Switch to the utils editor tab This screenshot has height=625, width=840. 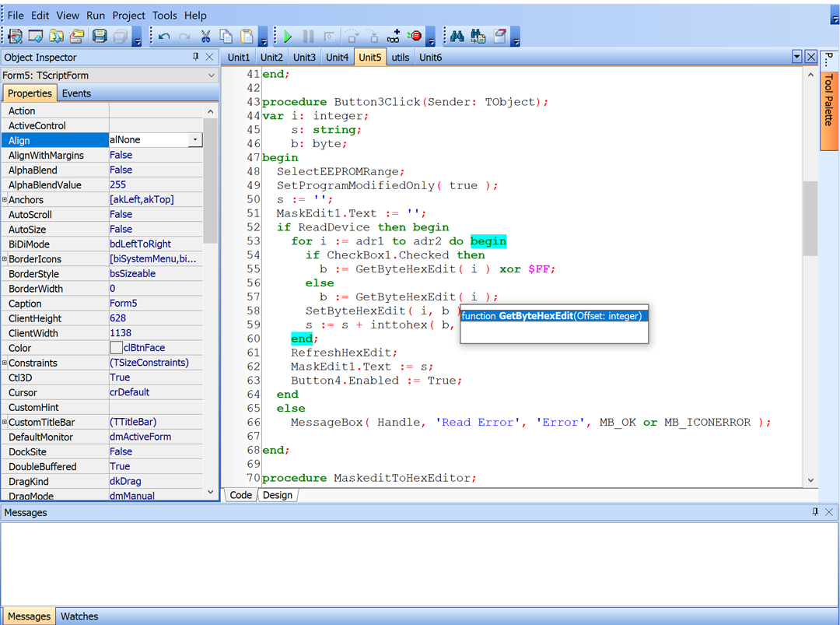click(x=401, y=58)
